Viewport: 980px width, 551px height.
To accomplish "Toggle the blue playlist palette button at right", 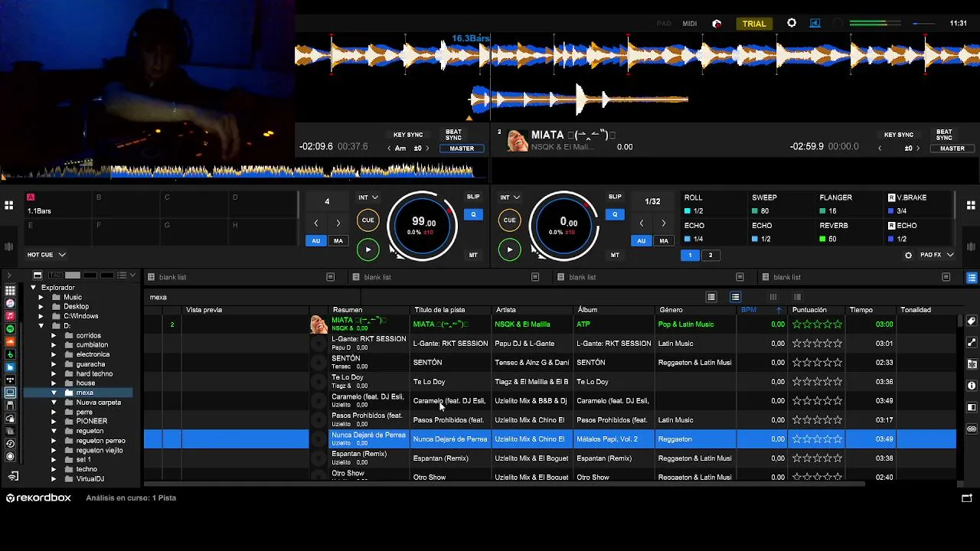I will (x=972, y=277).
